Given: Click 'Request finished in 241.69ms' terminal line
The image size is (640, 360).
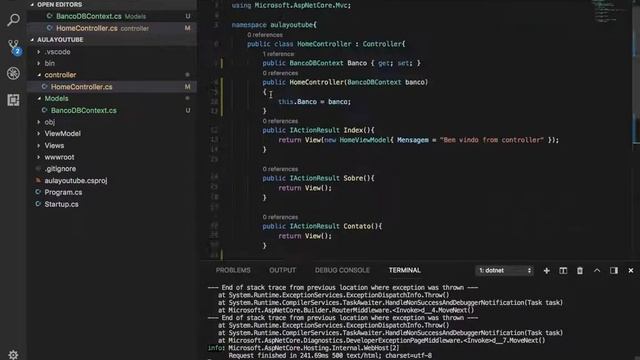Looking at the screenshot, I should 330,356.
